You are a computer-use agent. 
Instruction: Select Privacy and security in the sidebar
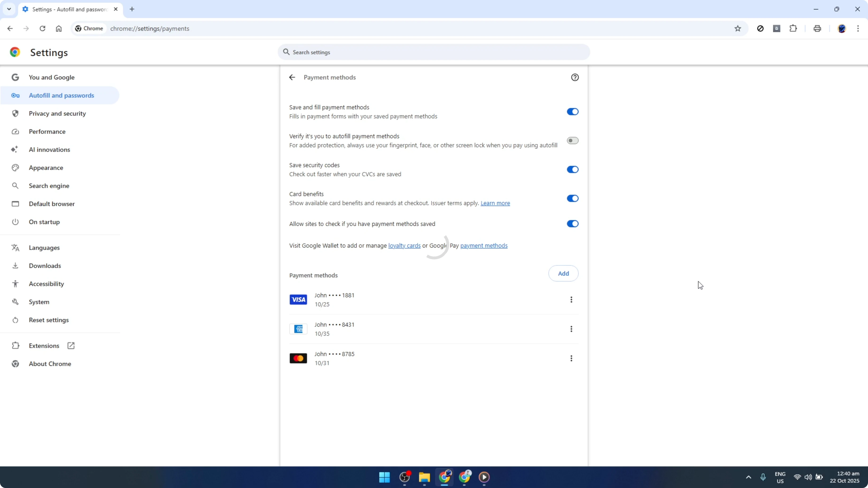(57, 113)
